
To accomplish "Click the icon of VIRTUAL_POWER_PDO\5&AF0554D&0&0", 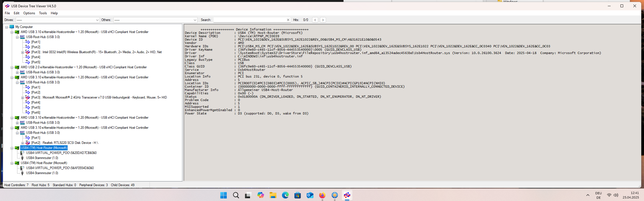I will [x=22, y=168].
